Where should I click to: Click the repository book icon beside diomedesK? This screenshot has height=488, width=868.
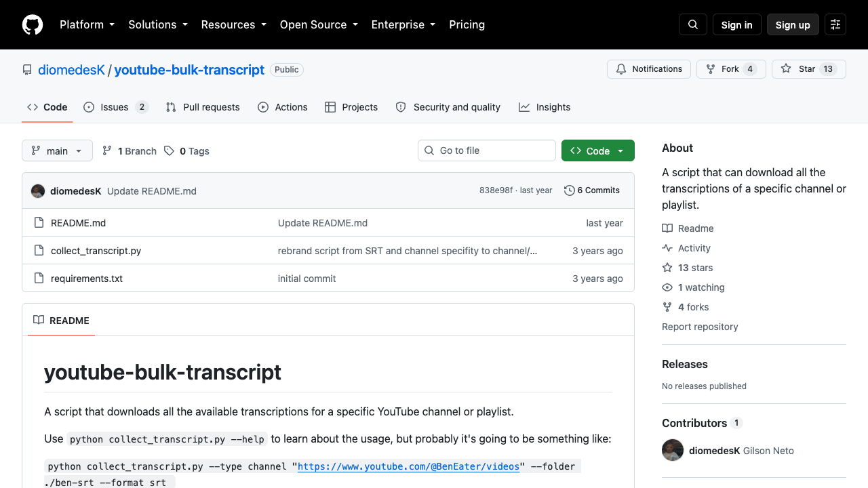click(27, 70)
